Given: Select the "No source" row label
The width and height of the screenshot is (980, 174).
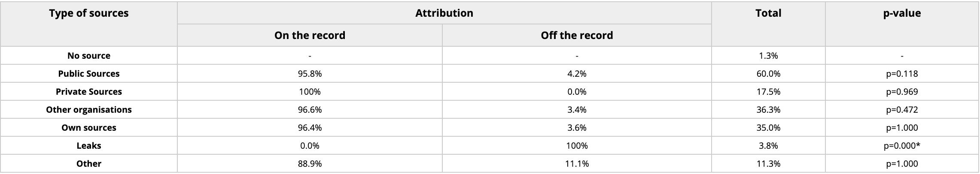Looking at the screenshot, I should pyautogui.click(x=88, y=56).
